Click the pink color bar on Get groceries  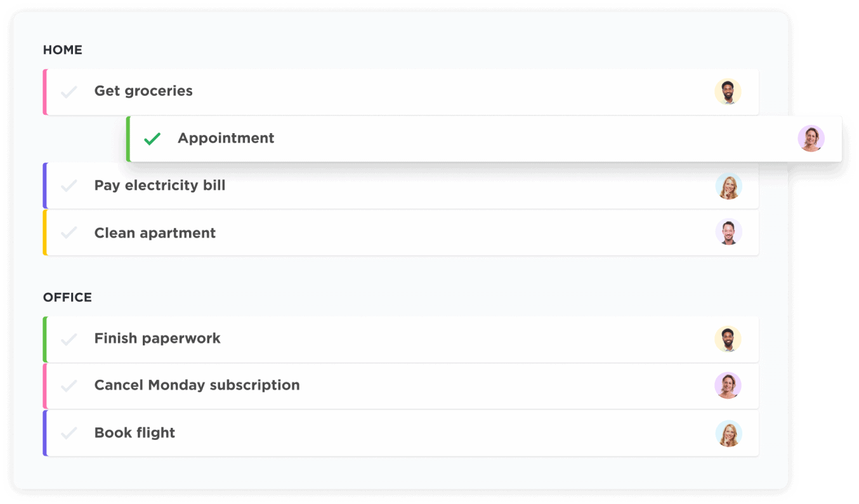(x=44, y=91)
